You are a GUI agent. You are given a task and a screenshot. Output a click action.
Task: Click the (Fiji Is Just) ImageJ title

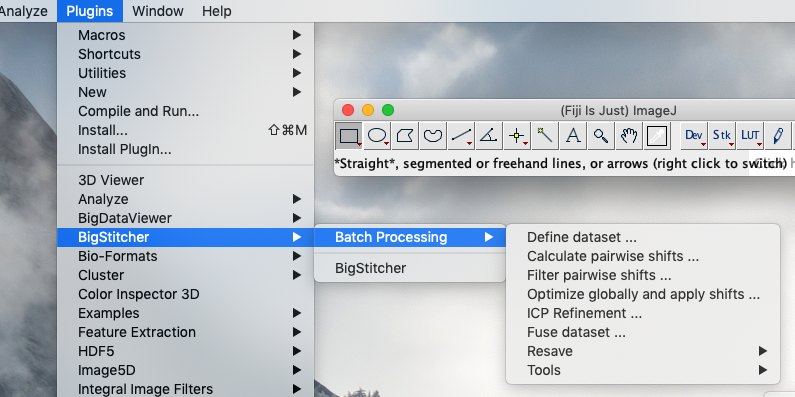[x=618, y=111]
